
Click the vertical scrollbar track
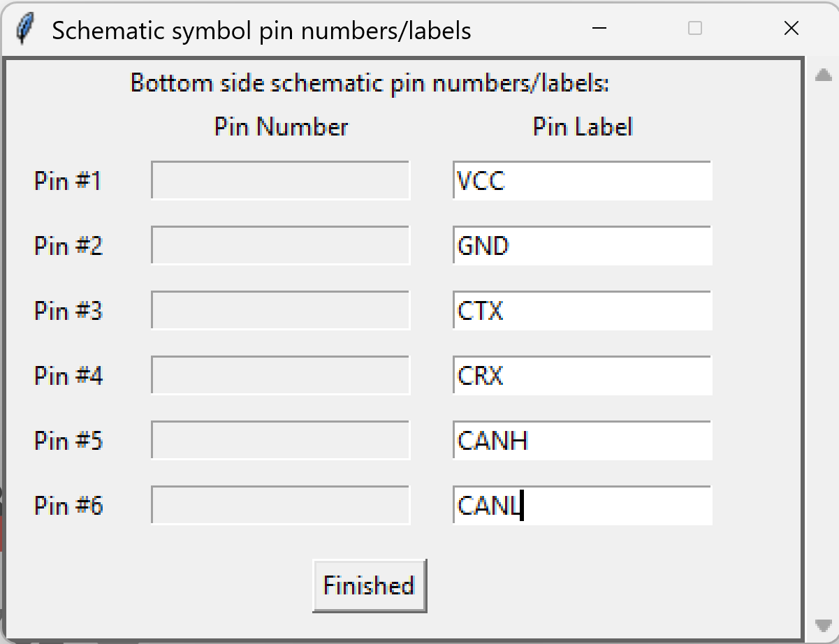tap(823, 349)
